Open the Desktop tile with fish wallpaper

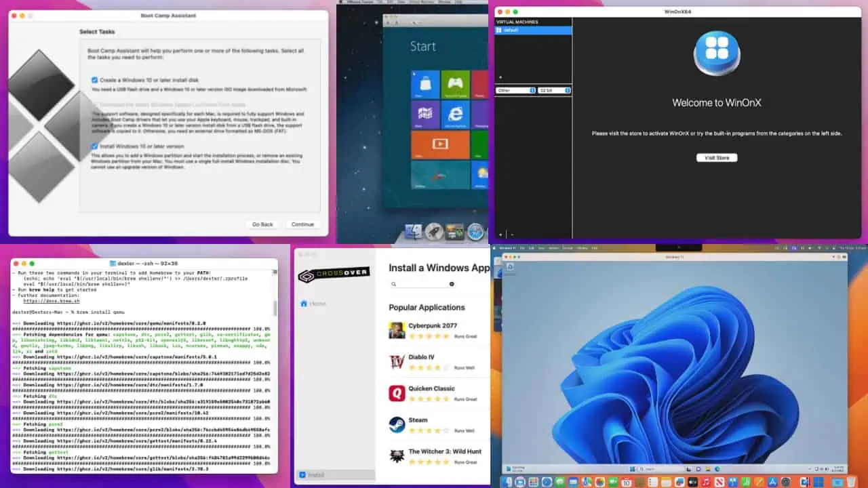[x=440, y=175]
